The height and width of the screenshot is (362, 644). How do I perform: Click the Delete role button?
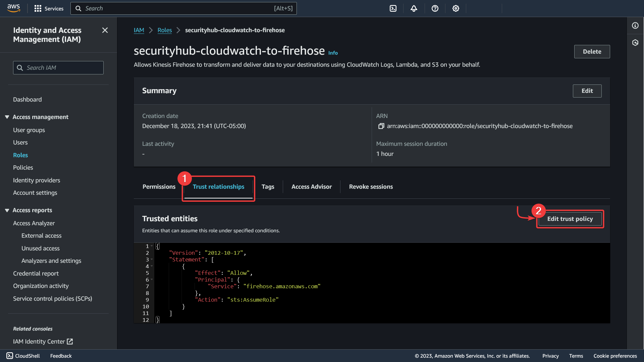(x=591, y=52)
